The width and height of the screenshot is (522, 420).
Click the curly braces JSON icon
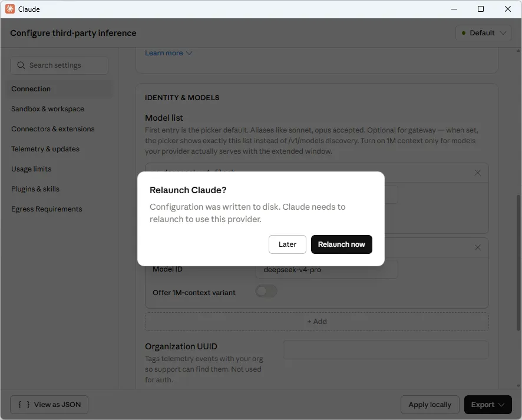[24, 405]
